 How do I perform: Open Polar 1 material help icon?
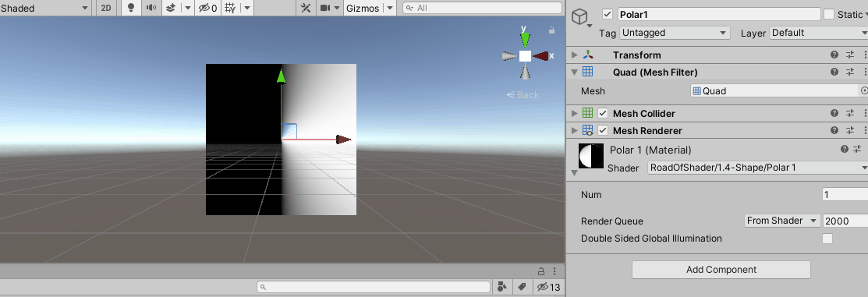pos(844,150)
